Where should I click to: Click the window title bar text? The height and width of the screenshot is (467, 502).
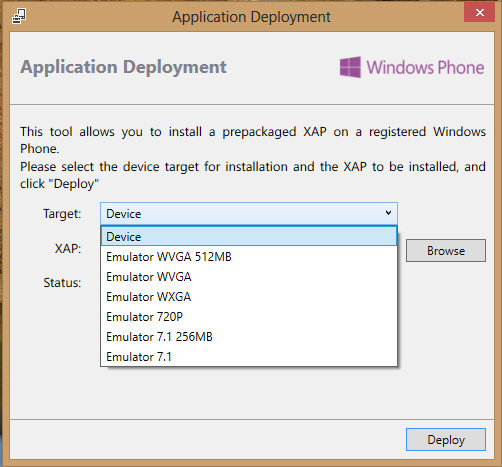click(x=251, y=17)
